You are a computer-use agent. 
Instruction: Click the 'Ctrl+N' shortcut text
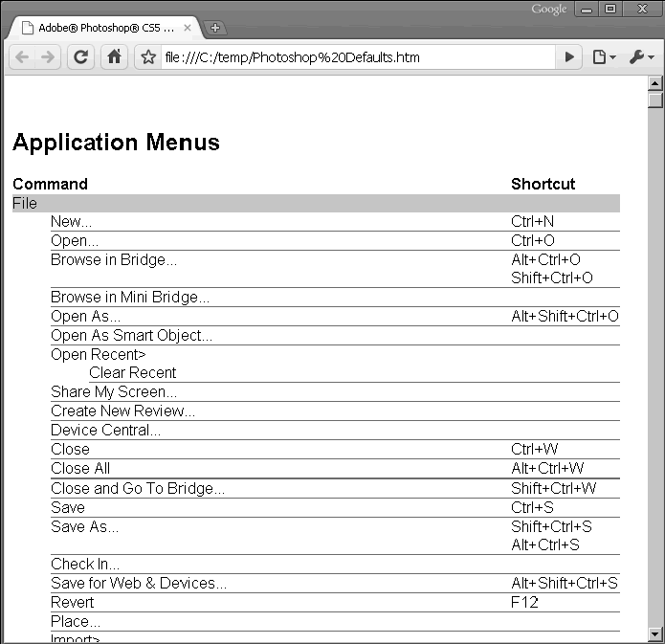(x=532, y=221)
